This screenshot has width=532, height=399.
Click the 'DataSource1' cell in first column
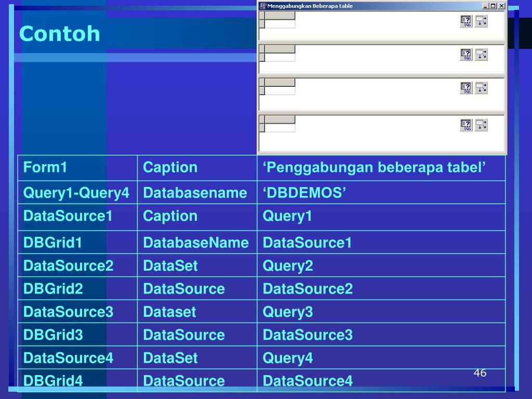coord(78,217)
